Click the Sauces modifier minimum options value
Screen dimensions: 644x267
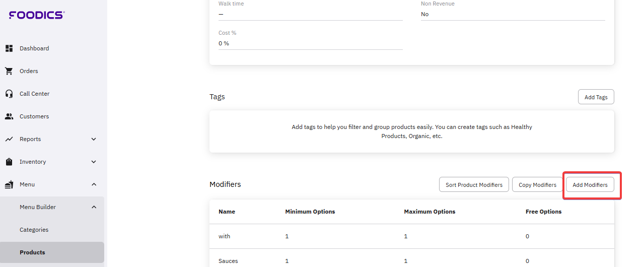(x=287, y=261)
